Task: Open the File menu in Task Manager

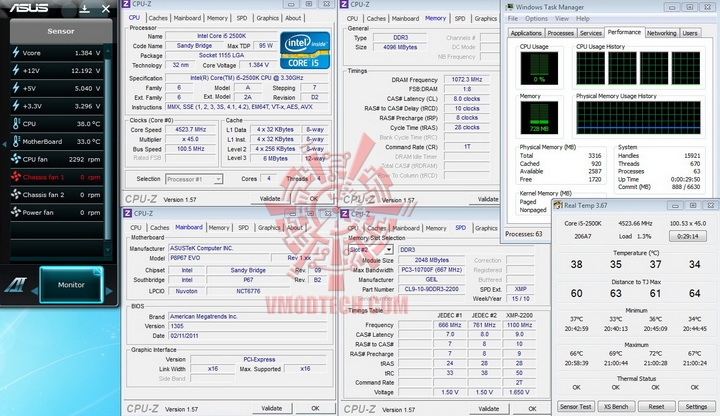Action: click(x=512, y=18)
